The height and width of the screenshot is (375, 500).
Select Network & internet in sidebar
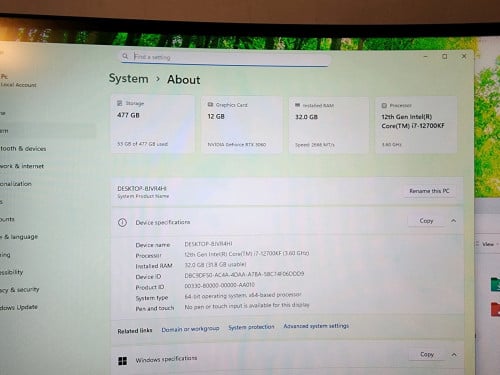click(22, 166)
